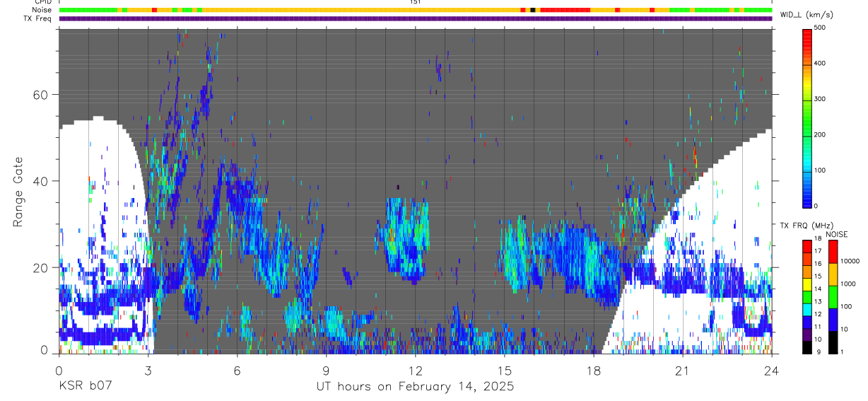Click the '10000' label on the NOISE legend
The height and width of the screenshot is (401, 868).
click(x=850, y=261)
